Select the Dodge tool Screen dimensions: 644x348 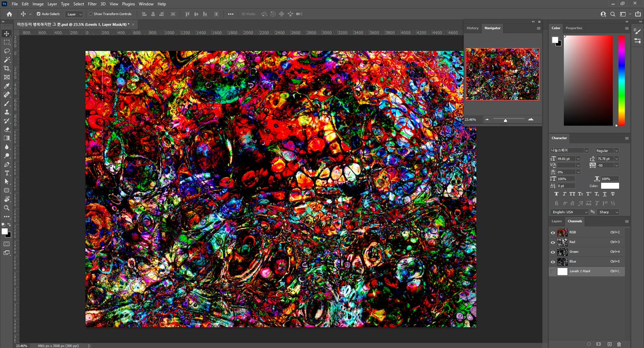[x=7, y=156]
